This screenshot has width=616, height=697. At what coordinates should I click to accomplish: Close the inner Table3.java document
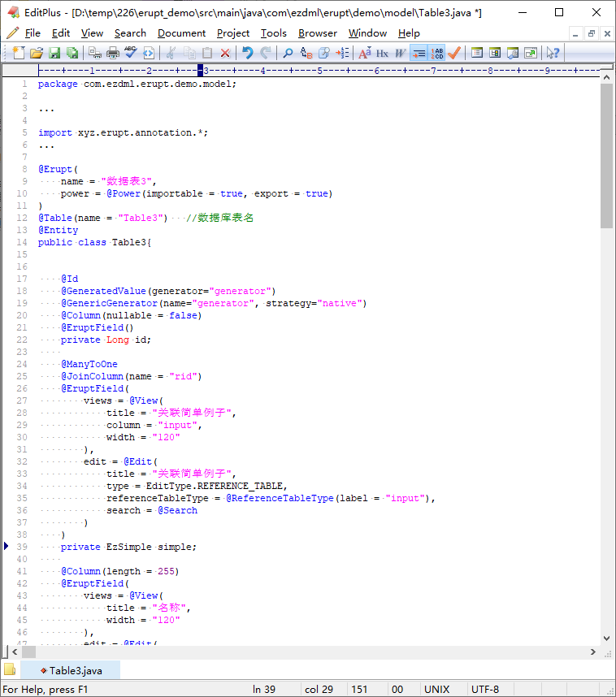tap(607, 33)
